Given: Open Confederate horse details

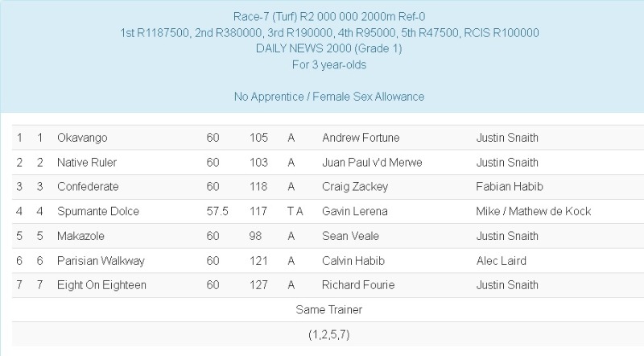Looking at the screenshot, I should point(88,187).
